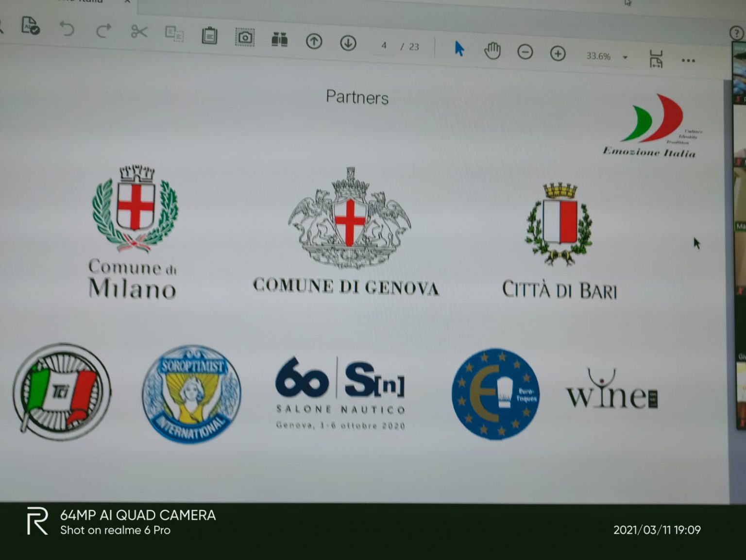The width and height of the screenshot is (746, 560).
Task: Zoom in with the plus circle
Action: tap(558, 53)
